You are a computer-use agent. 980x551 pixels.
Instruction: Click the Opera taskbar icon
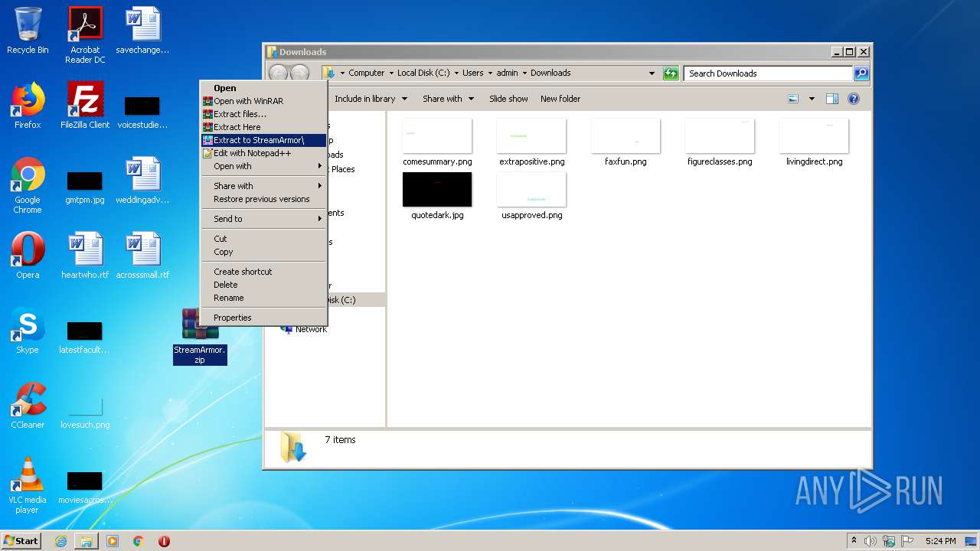164,541
